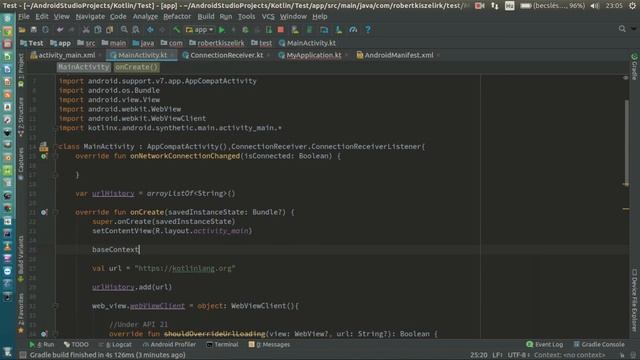640x360 pixels.
Task: Open the Build menu
Action: click(206, 16)
